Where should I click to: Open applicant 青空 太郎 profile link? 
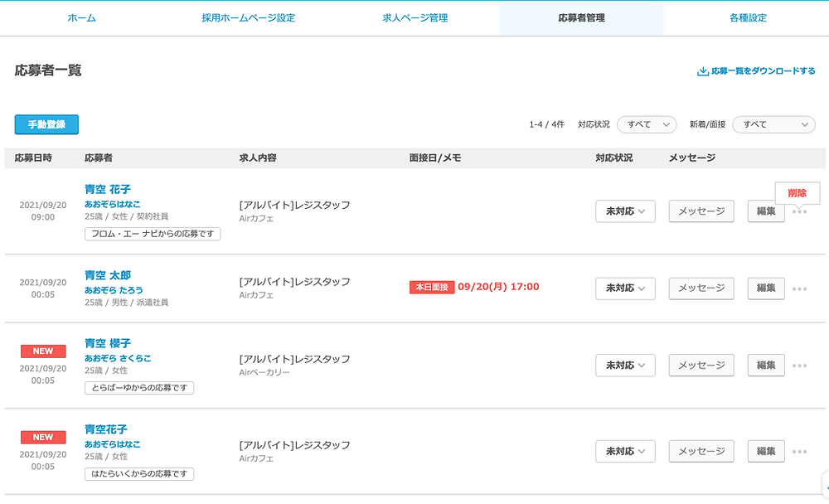tap(108, 275)
